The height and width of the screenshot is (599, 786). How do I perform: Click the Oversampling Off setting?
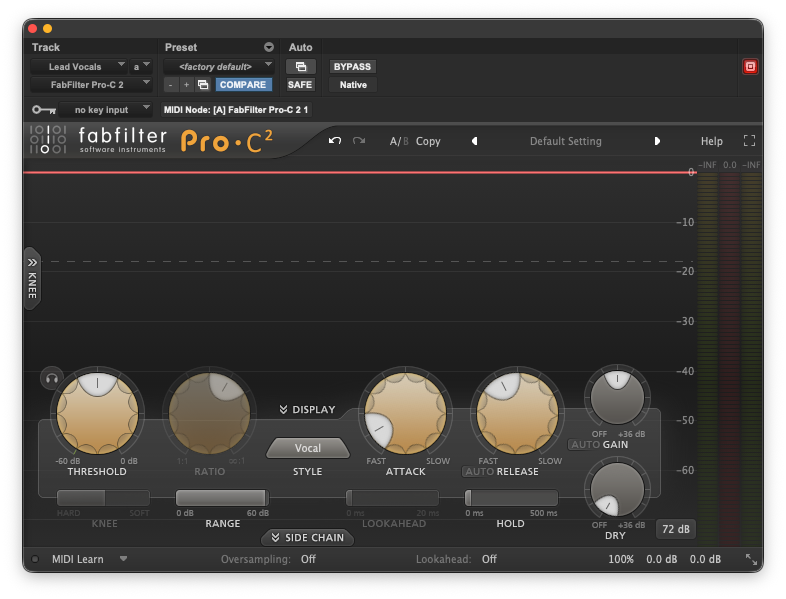pos(308,559)
